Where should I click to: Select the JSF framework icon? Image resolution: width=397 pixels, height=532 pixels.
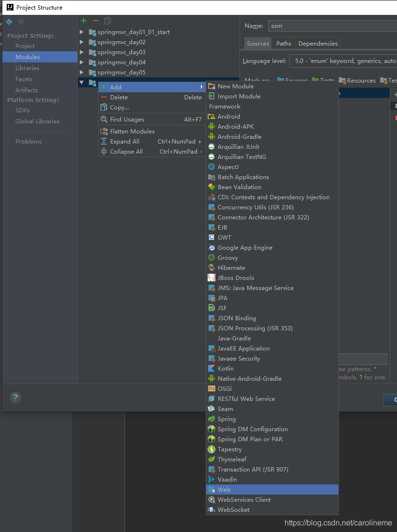tap(211, 308)
